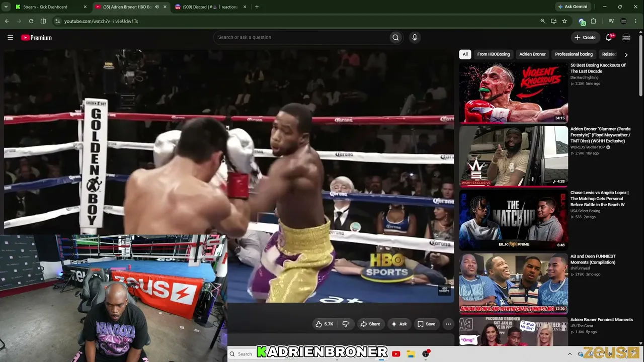Open the Chase Lewis vs Angelo Lopez thumbnail
The width and height of the screenshot is (644, 362).
[513, 220]
